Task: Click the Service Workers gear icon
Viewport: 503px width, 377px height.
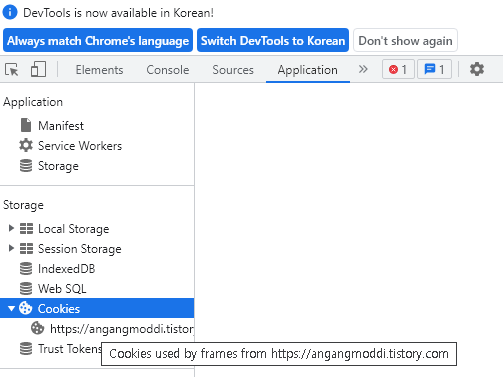Action: (26, 145)
